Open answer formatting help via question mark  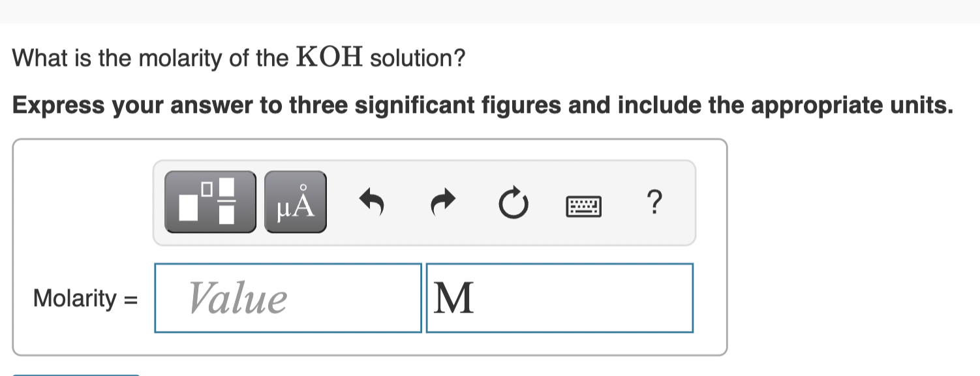click(x=655, y=203)
